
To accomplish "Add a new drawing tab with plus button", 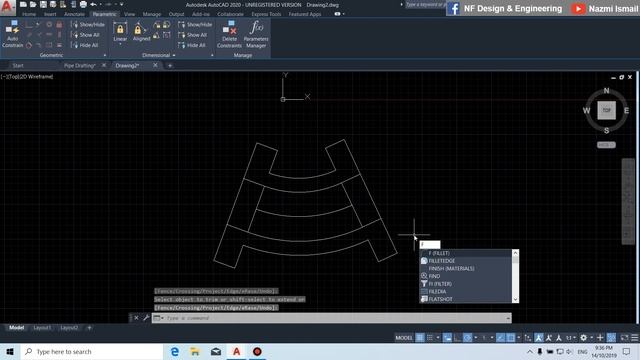I will click(170, 65).
